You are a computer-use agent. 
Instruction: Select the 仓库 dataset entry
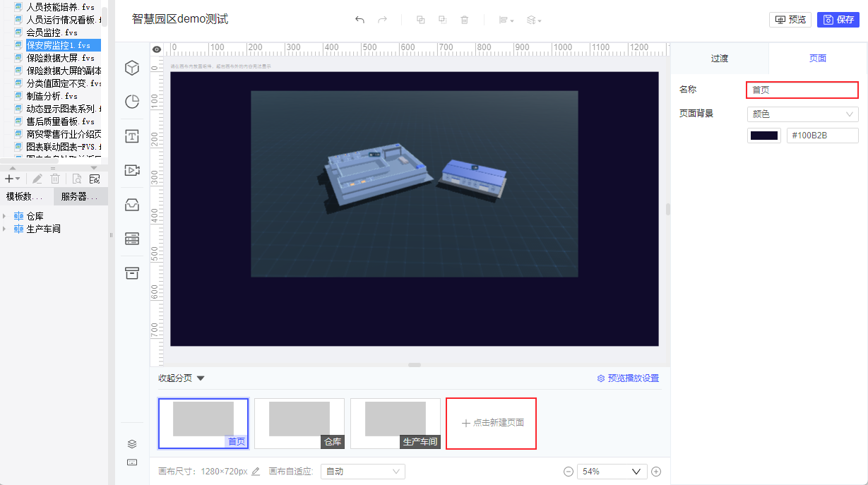35,216
